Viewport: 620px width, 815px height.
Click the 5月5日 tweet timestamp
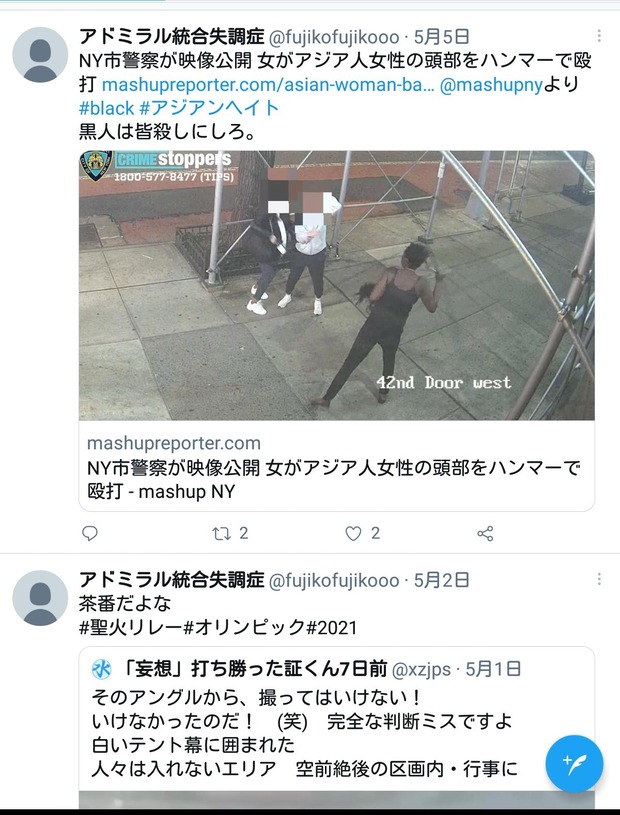pyautogui.click(x=441, y=37)
